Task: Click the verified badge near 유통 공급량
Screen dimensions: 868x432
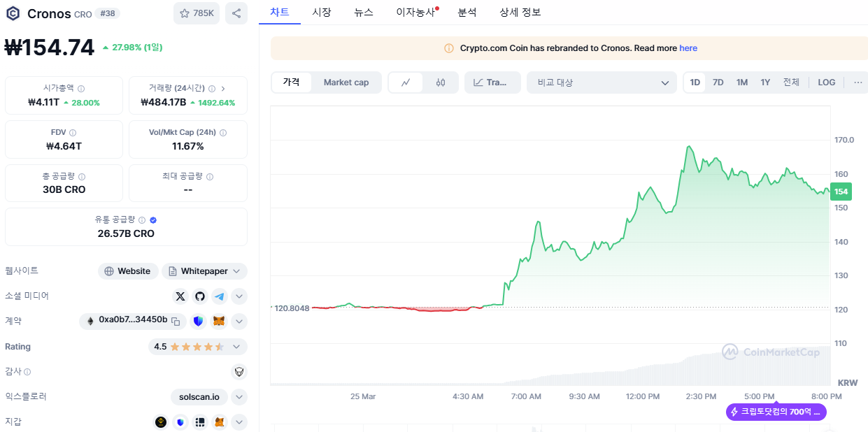Action: click(153, 219)
